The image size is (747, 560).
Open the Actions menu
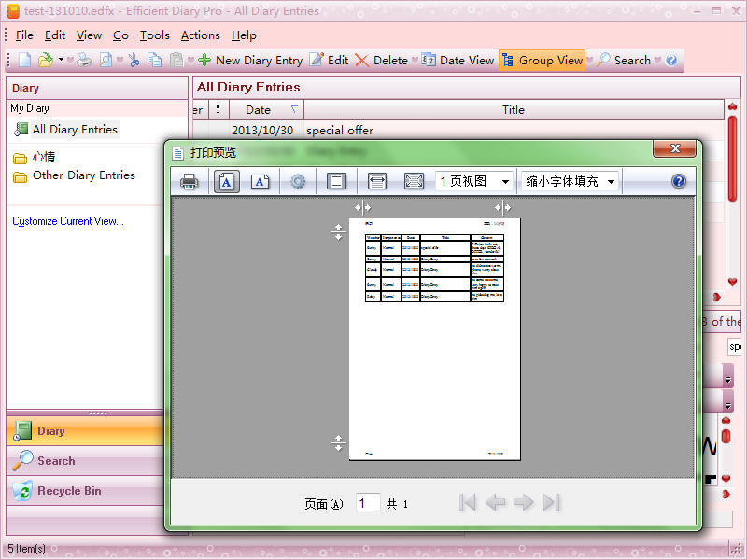[x=200, y=35]
